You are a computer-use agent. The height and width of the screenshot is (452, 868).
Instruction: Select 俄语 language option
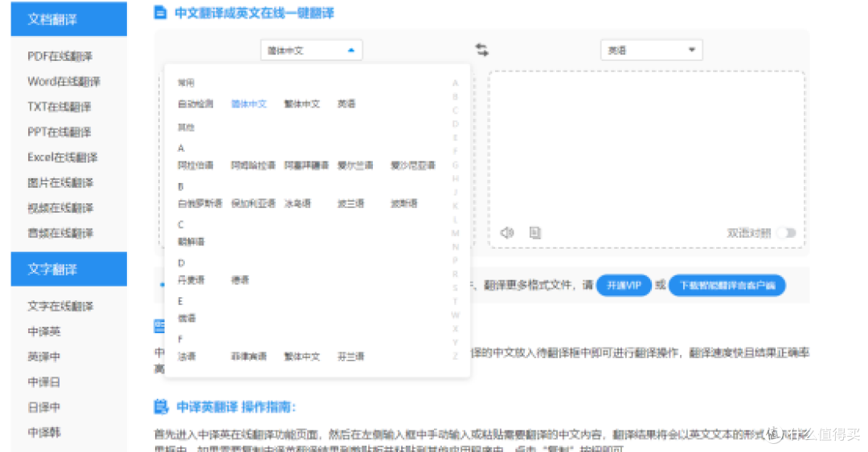(x=186, y=318)
